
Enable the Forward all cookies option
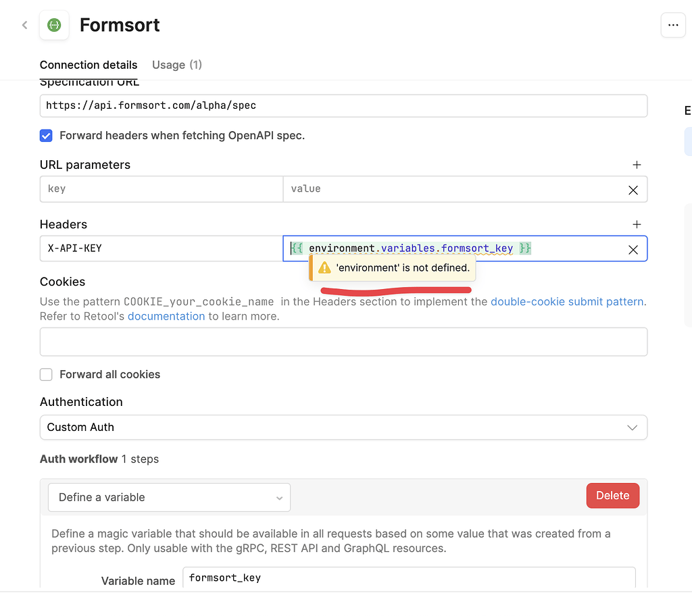coord(46,374)
